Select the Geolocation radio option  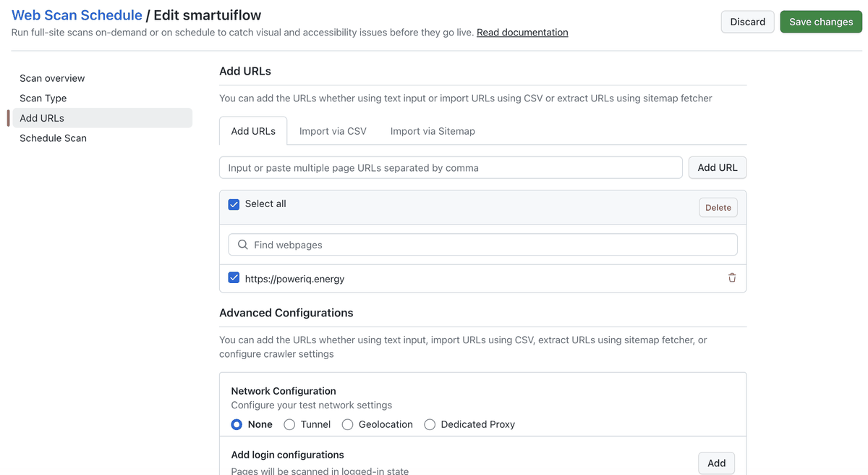click(x=347, y=424)
